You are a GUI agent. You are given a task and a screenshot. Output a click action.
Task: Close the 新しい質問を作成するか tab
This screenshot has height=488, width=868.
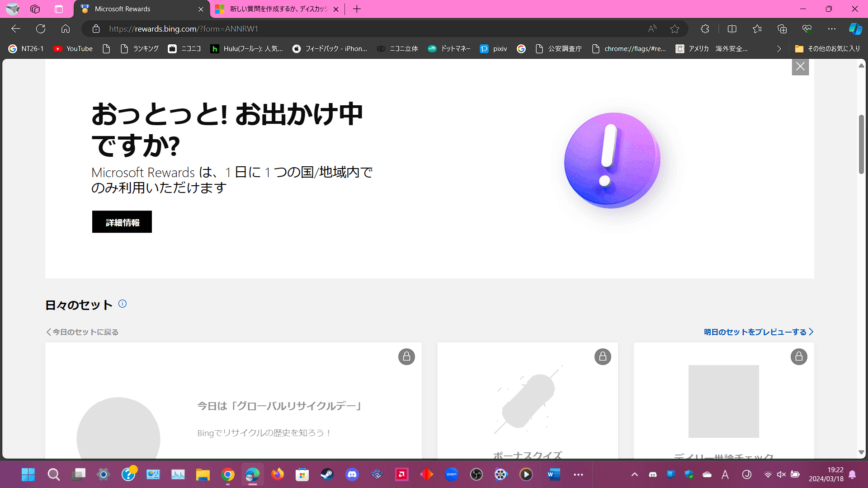336,9
